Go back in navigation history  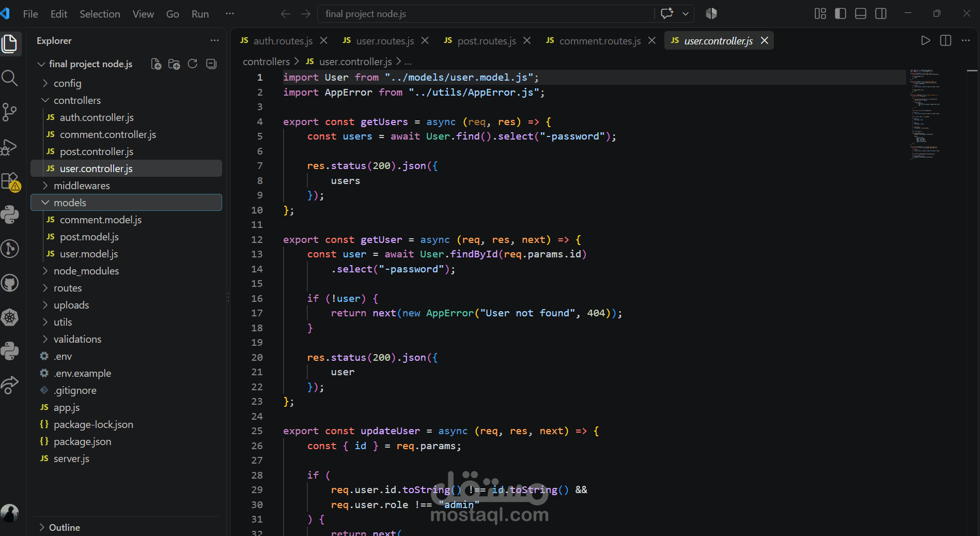[x=285, y=14]
